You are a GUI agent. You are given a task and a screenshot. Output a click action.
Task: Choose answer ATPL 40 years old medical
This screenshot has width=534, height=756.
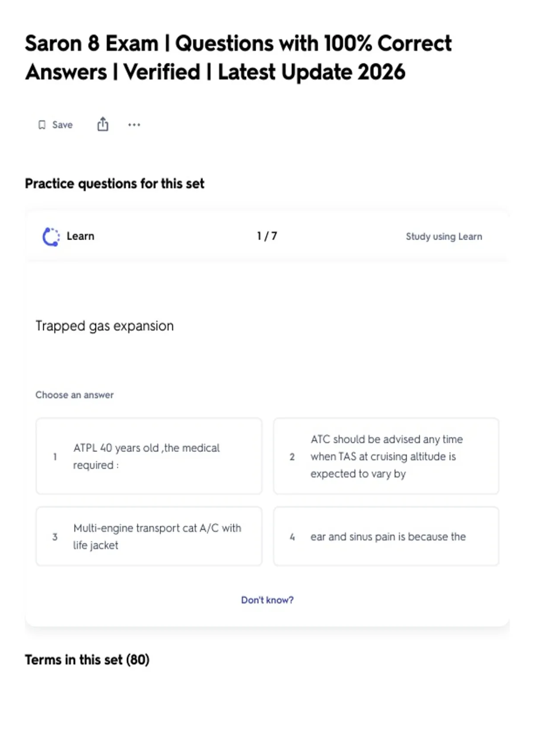(149, 456)
